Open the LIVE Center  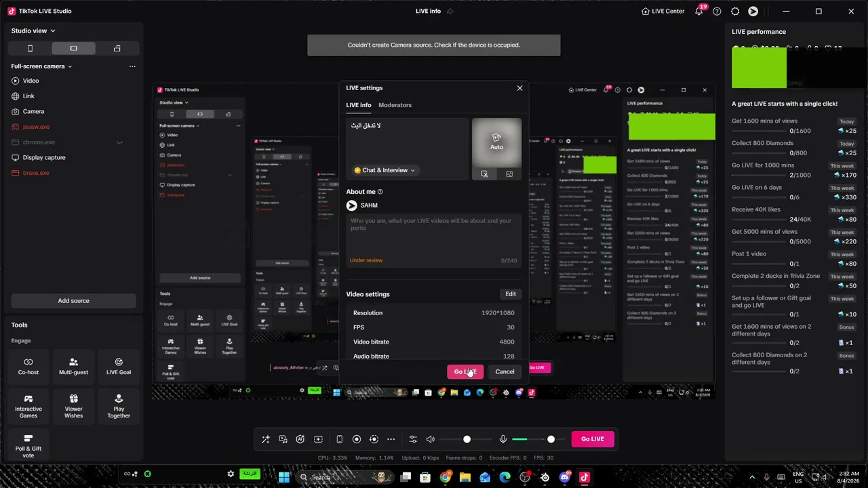[x=663, y=12]
